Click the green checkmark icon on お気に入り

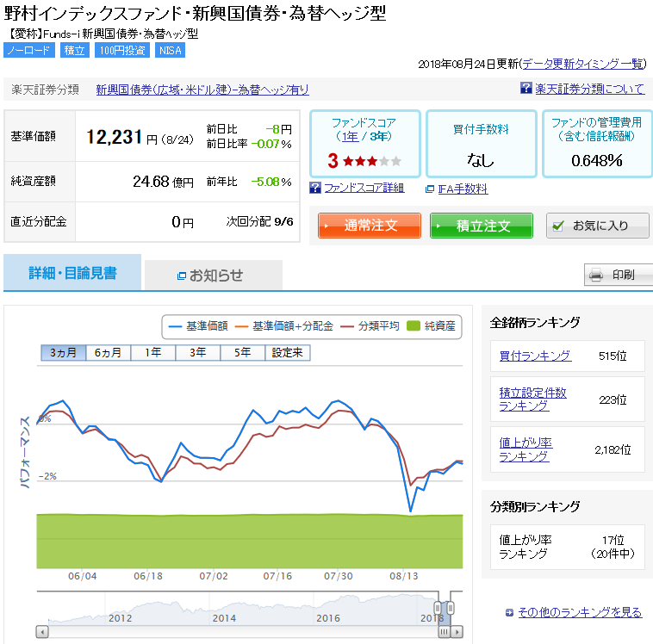(558, 226)
